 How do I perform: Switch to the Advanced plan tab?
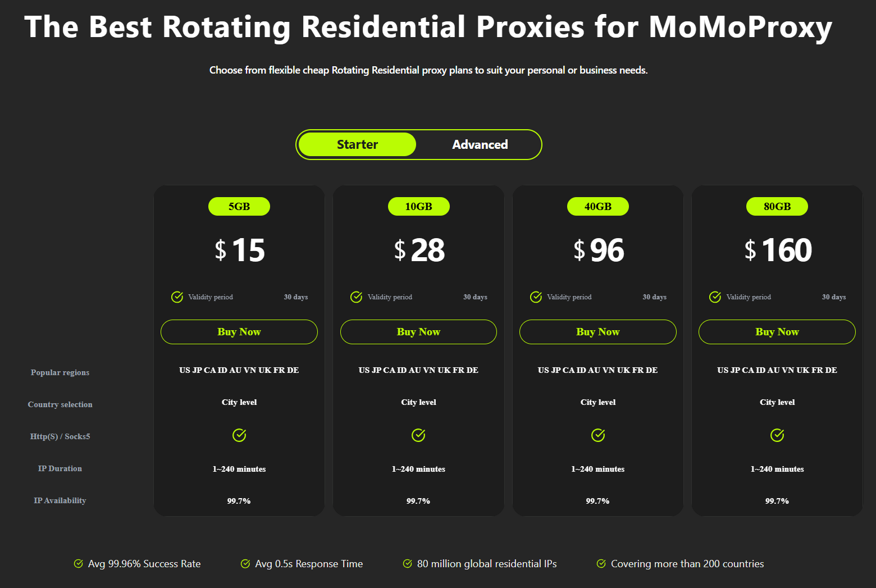pyautogui.click(x=480, y=144)
